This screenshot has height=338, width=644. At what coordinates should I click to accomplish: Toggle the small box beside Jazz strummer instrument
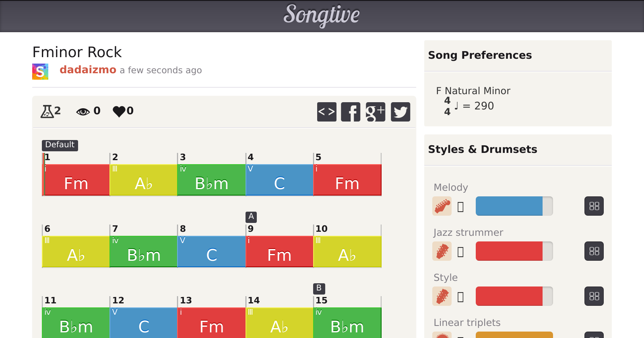tap(461, 252)
